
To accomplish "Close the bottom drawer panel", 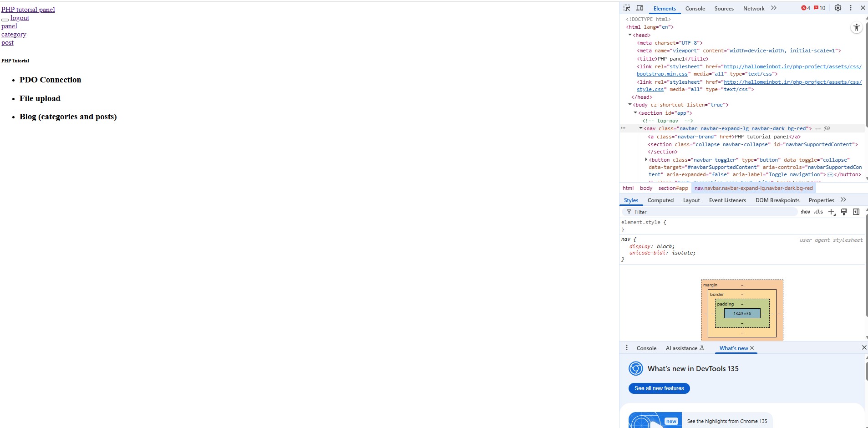I will [864, 347].
